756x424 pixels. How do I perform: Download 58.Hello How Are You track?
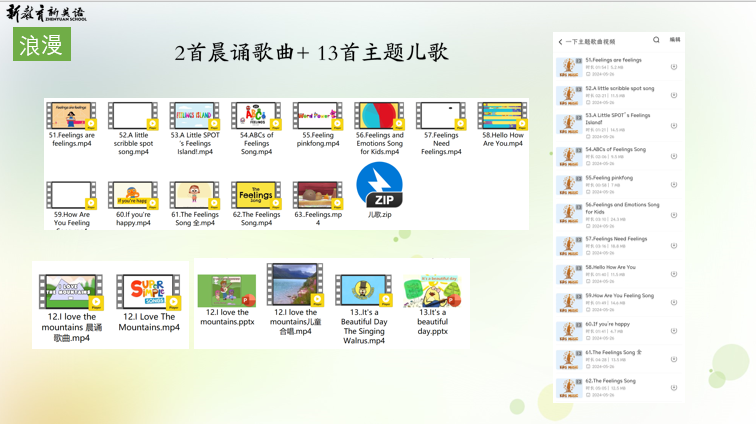[674, 274]
